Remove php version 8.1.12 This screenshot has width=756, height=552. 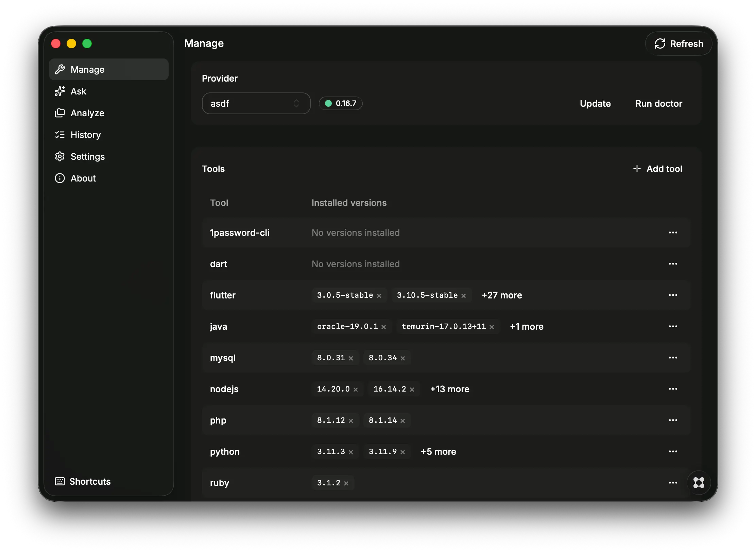tap(351, 421)
